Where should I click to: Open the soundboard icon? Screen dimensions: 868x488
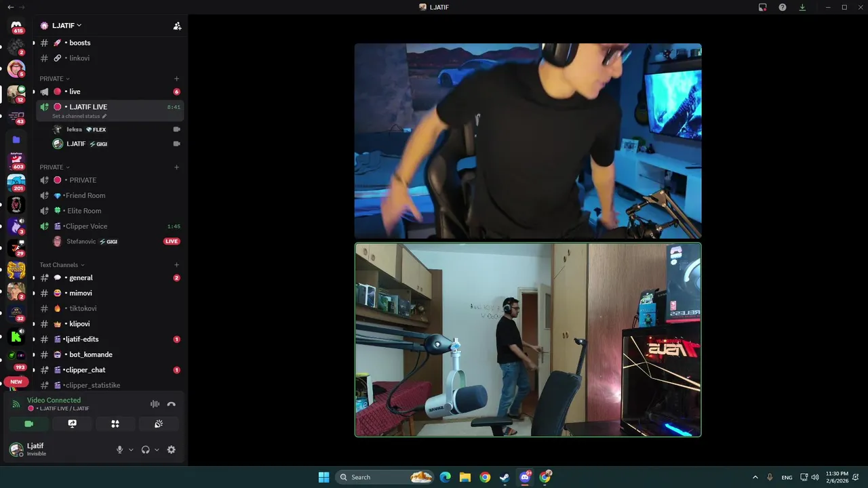pyautogui.click(x=159, y=424)
